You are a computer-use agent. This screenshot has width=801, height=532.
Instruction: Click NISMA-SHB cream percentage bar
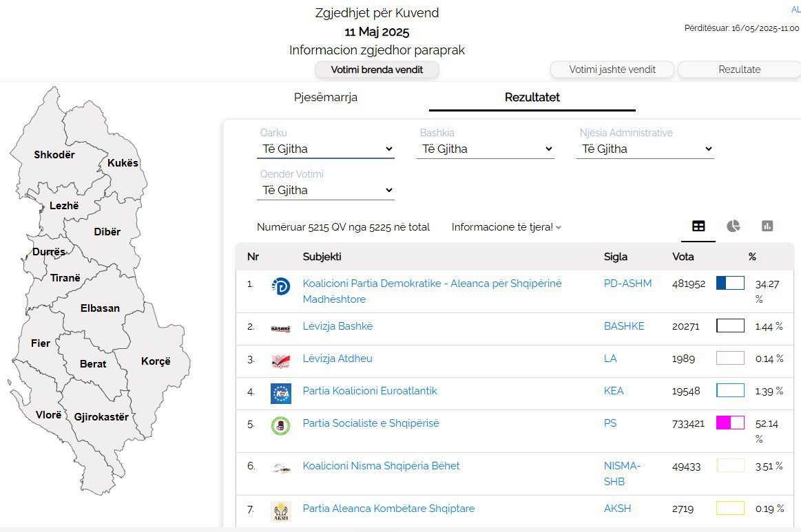click(x=730, y=465)
